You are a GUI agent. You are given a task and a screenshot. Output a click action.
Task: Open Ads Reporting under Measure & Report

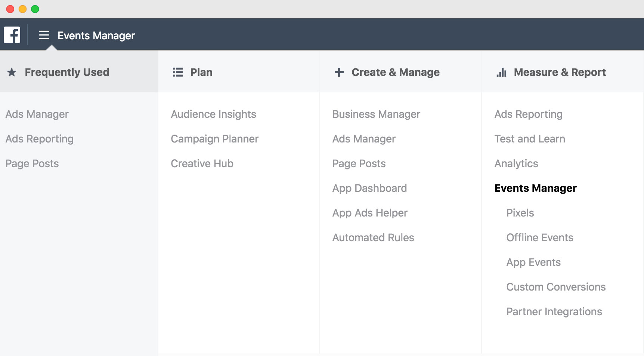coord(529,114)
